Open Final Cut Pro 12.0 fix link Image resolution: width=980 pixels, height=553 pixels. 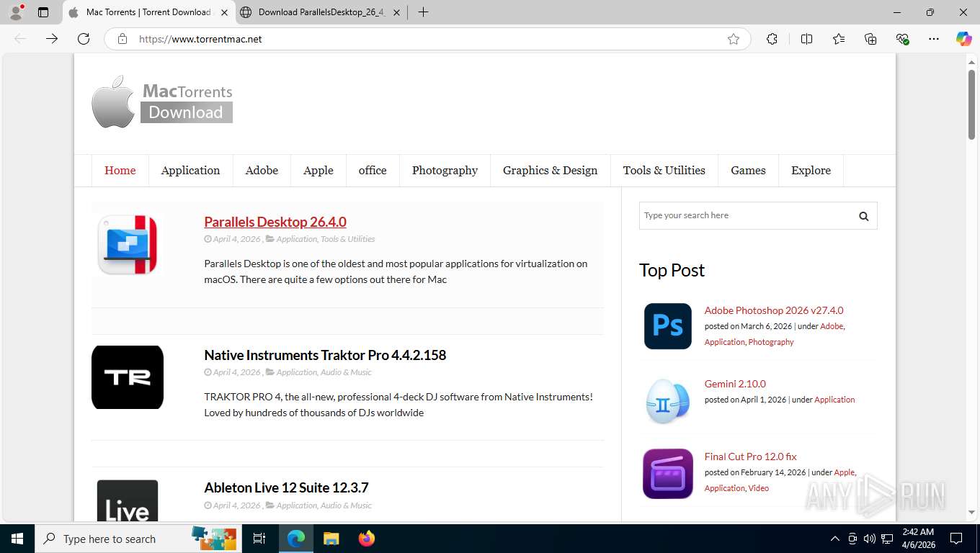pos(750,457)
